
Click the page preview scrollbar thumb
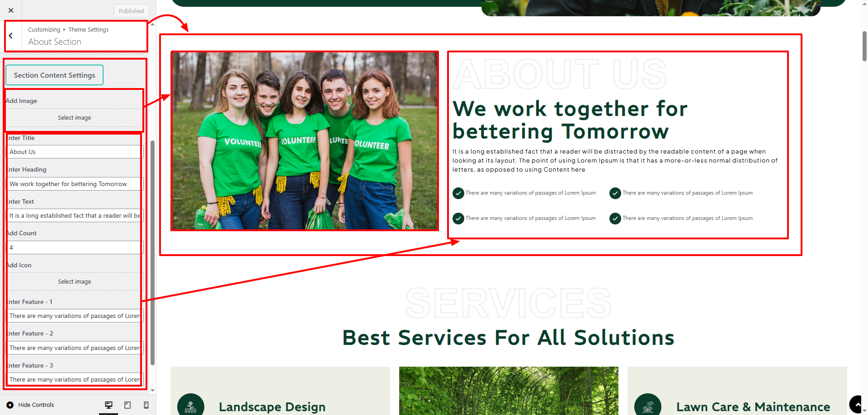[x=864, y=47]
